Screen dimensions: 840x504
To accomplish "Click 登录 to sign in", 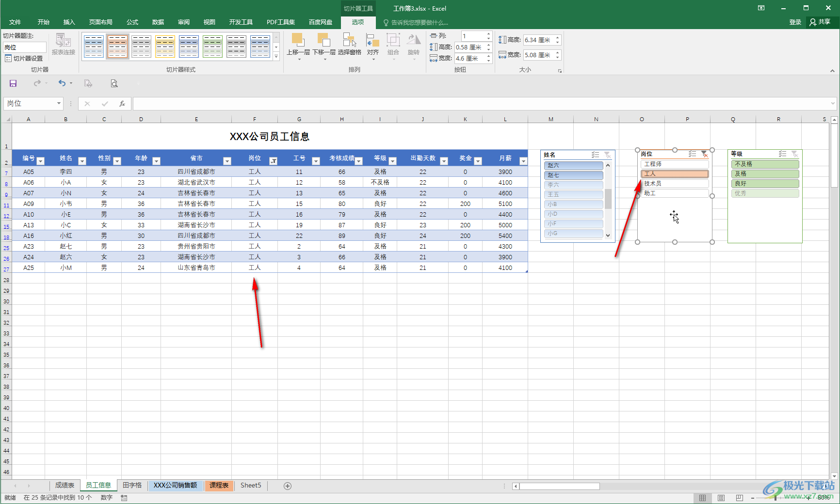I will point(795,22).
